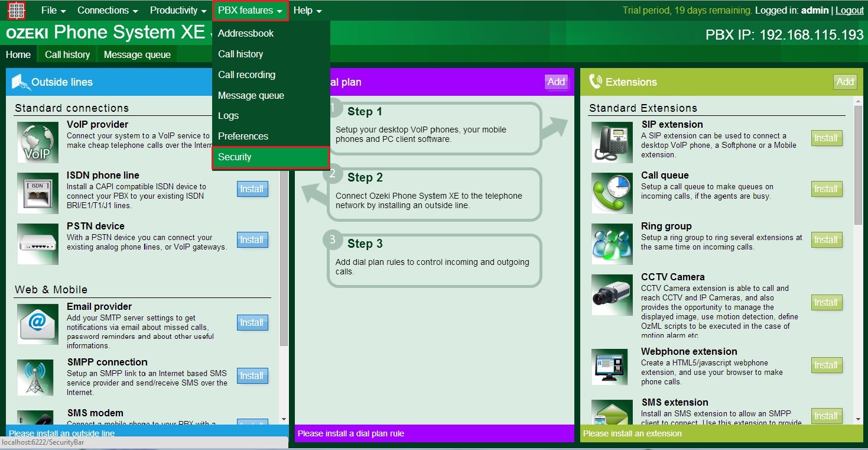Click the ISDN phone line icon

click(x=38, y=193)
